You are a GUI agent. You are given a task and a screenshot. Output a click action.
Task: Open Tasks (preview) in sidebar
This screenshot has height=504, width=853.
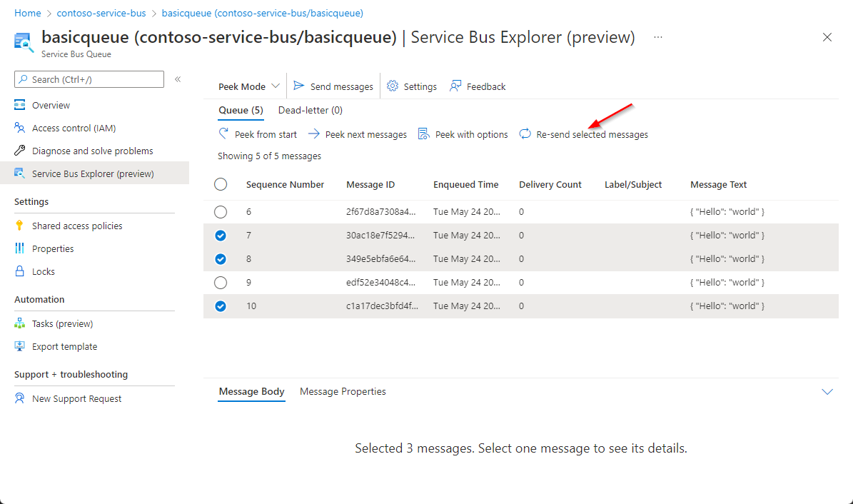62,323
